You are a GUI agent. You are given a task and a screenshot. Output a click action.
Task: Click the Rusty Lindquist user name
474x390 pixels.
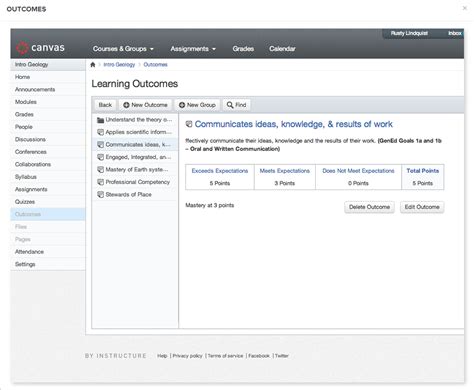[x=409, y=33]
